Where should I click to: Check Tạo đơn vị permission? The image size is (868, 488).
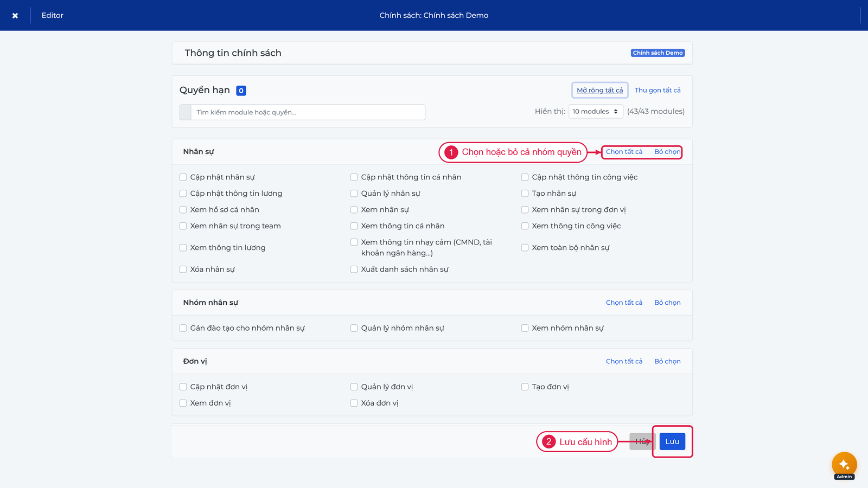coord(525,387)
